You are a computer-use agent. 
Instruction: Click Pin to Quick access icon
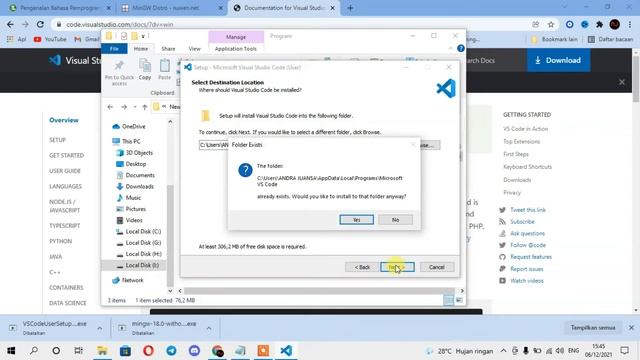[119, 72]
